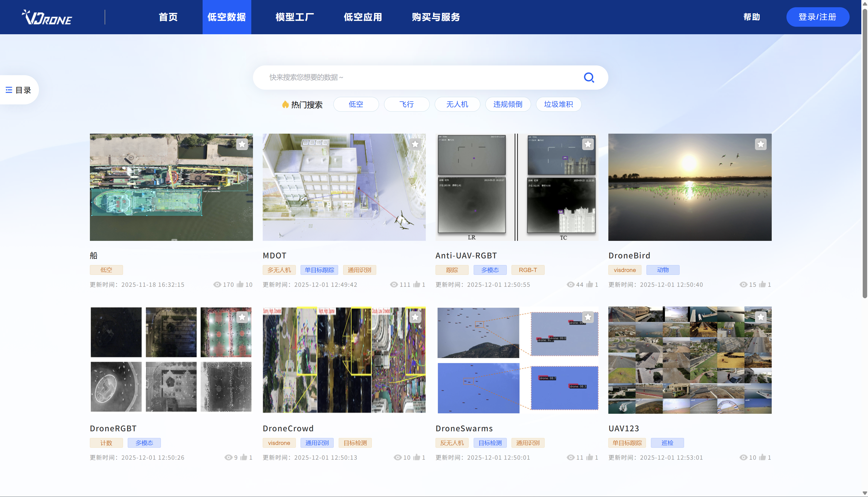Image resolution: width=868 pixels, height=497 pixels.
Task: Click star icon on DroneSwarms thumbnail
Action: [x=587, y=317]
